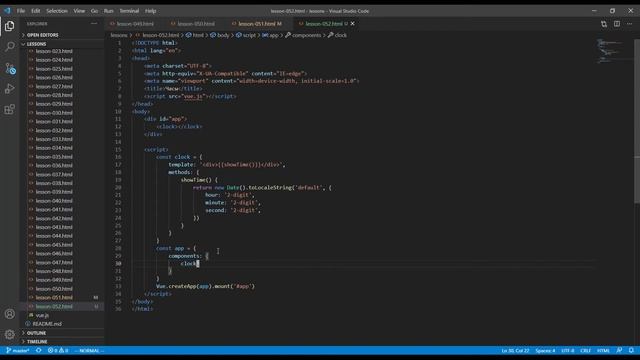
Task: Expand the OUTLINE section
Action: pos(36,333)
